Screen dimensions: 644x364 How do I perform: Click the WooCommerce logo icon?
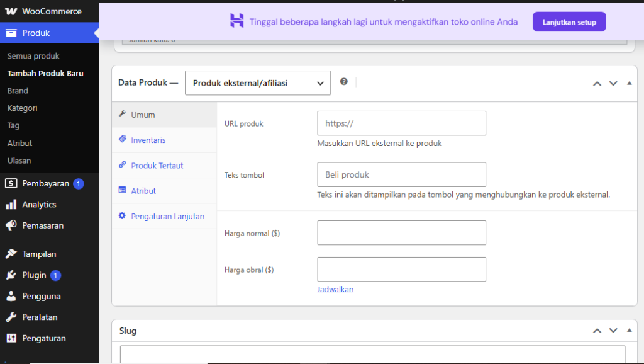tap(11, 11)
